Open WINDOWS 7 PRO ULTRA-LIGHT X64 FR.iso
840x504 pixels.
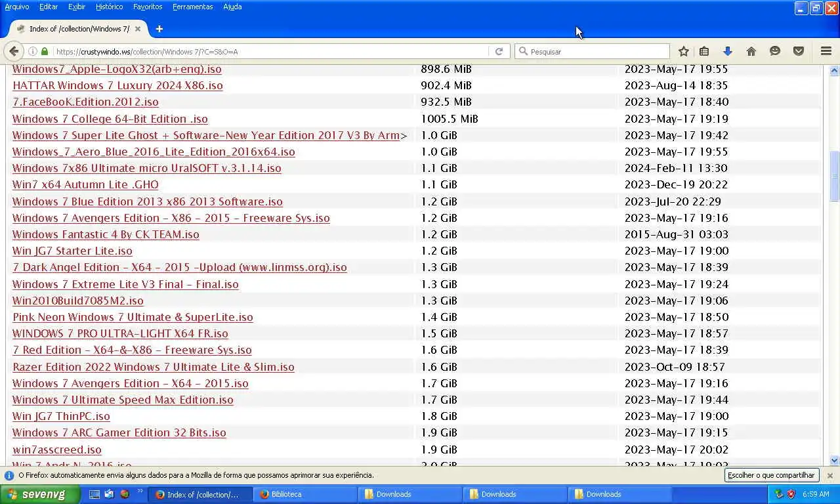[120, 333]
